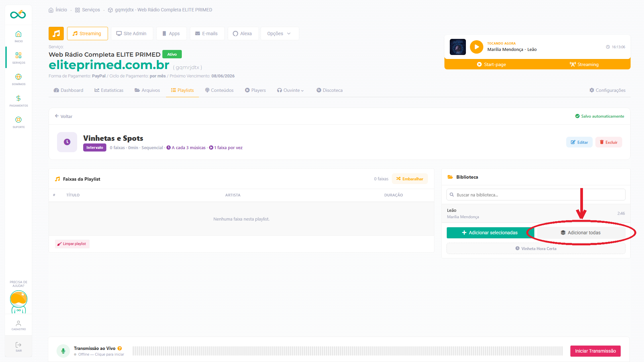Click Limpar playlist
644x362 pixels.
pyautogui.click(x=72, y=244)
